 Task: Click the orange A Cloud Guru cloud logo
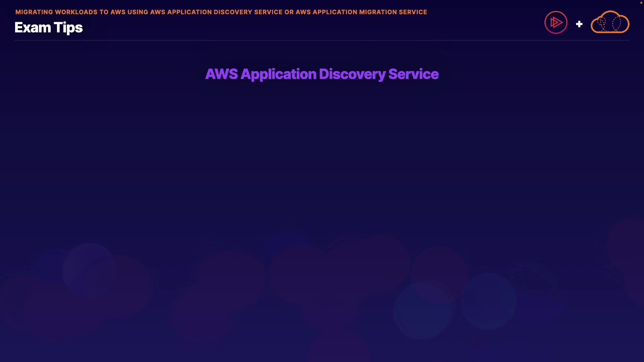coord(610,22)
